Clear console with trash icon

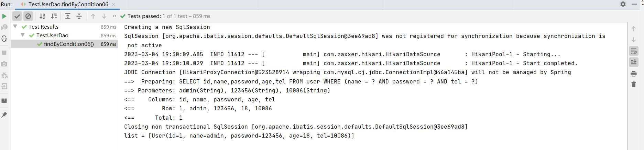tap(634, 84)
